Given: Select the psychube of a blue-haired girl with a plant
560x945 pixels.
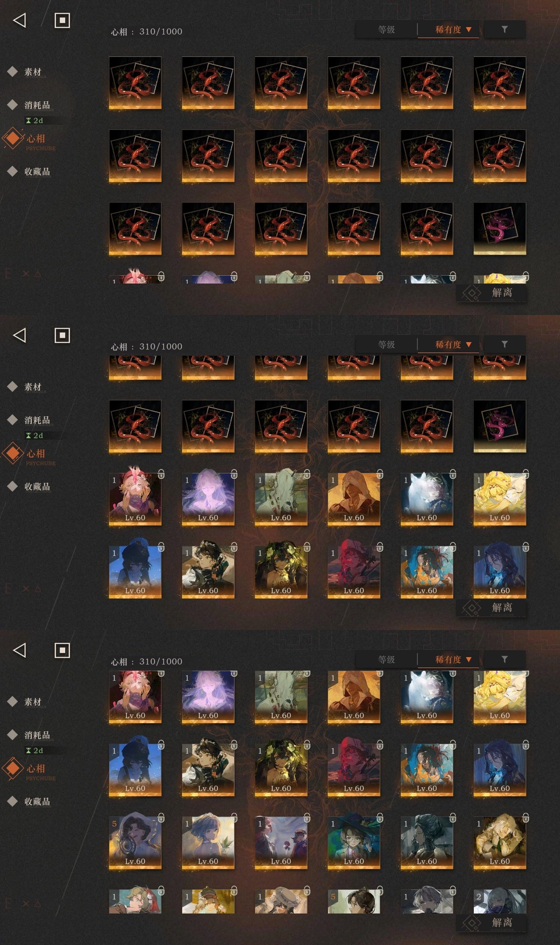Looking at the screenshot, I should pyautogui.click(x=208, y=843).
